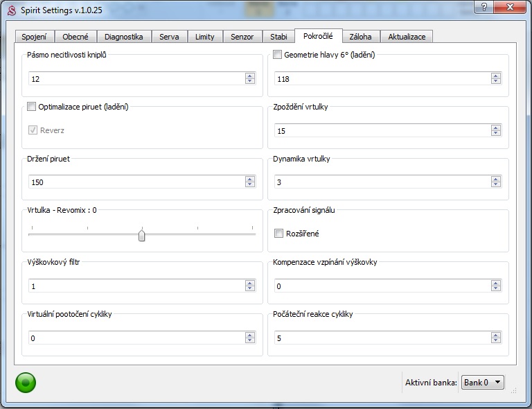Decrease Držení piruet value using down arrow
532x409 pixels.
250,184
